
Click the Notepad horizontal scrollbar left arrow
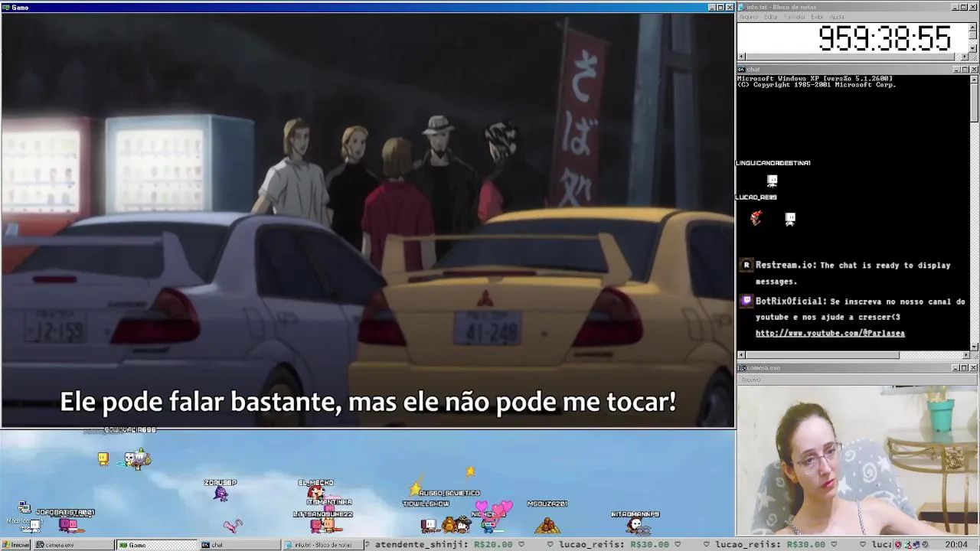coord(741,57)
